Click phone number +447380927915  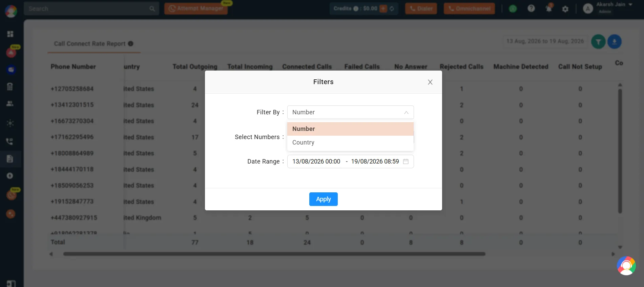74,218
